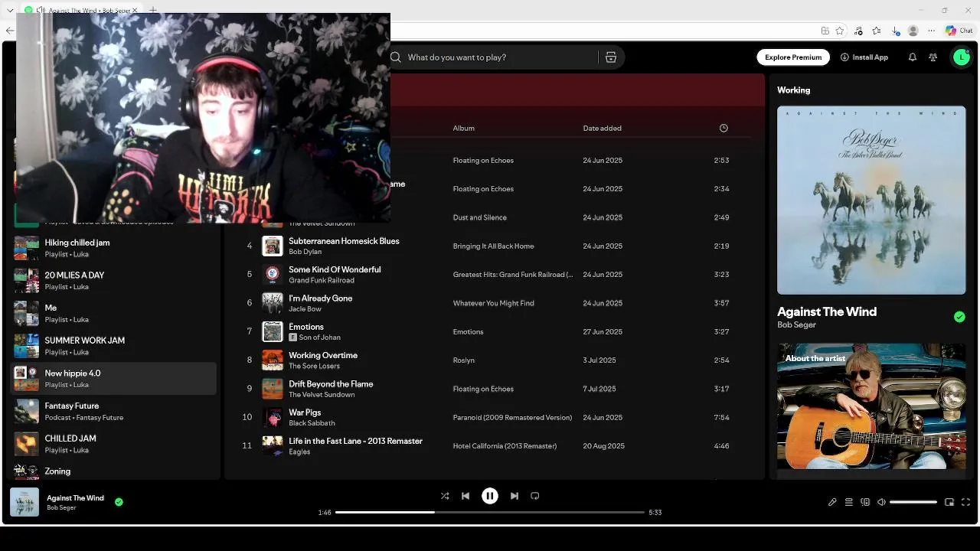Skip to the next track
The width and height of the screenshot is (980, 551).
pyautogui.click(x=514, y=496)
